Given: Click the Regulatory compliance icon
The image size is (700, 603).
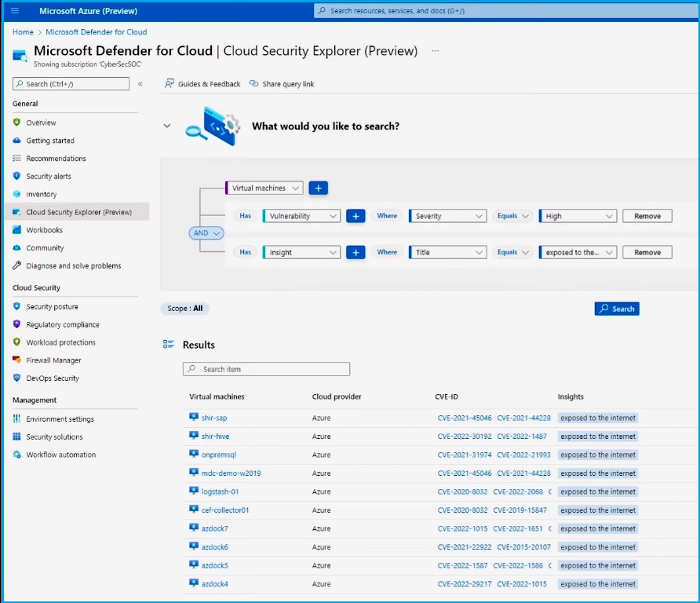Looking at the screenshot, I should click(17, 324).
